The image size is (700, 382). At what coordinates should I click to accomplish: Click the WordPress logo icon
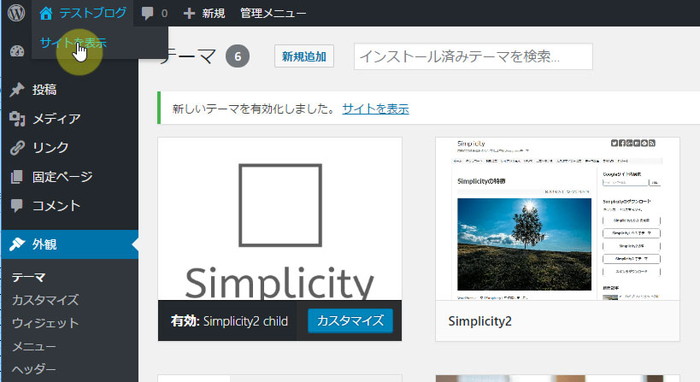(16, 13)
